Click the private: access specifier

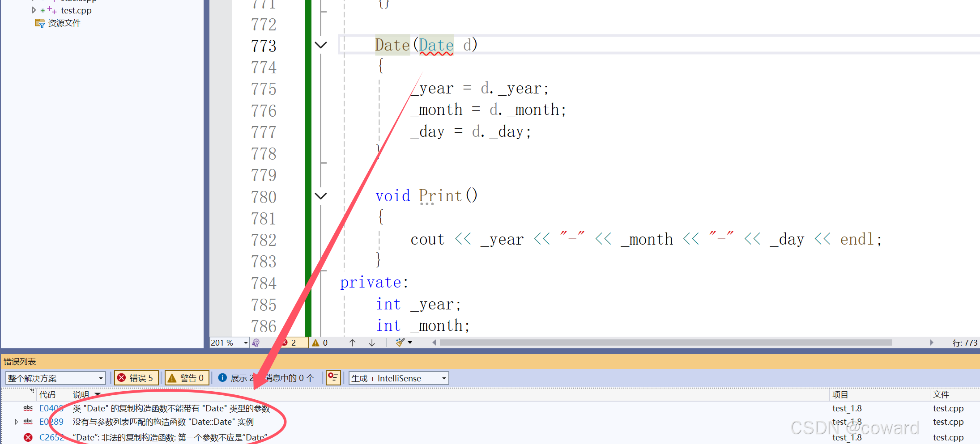(x=374, y=283)
